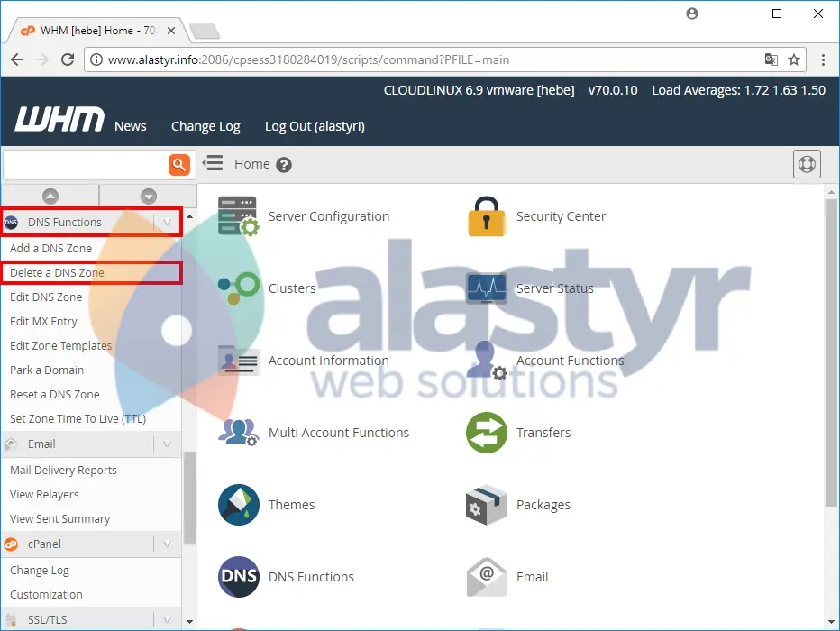840x631 pixels.
Task: Click Reset a DNS Zone
Action: tap(55, 395)
